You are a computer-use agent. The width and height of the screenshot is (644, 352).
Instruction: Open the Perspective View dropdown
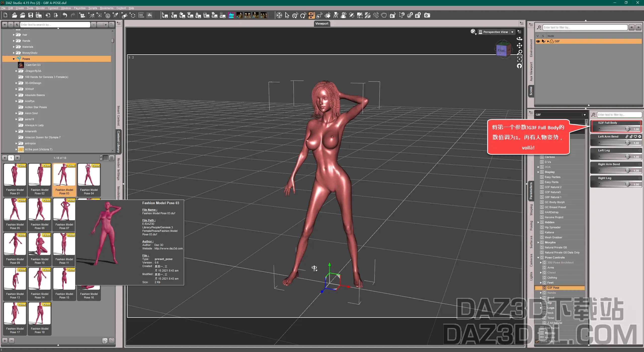point(496,32)
